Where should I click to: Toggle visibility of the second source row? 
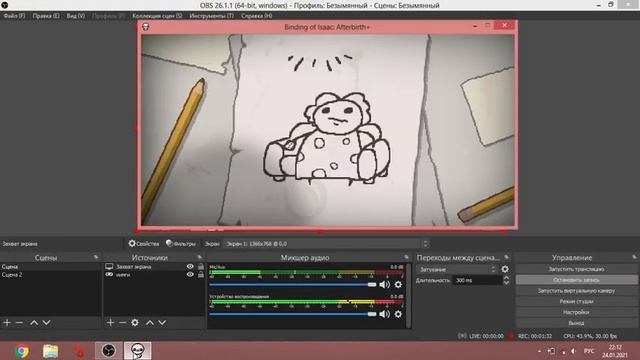point(190,275)
